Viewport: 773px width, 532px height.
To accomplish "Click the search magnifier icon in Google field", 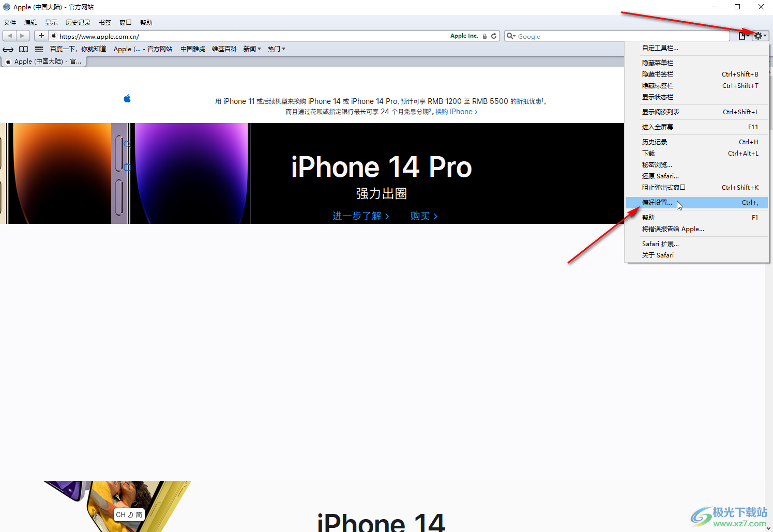I will pos(511,36).
